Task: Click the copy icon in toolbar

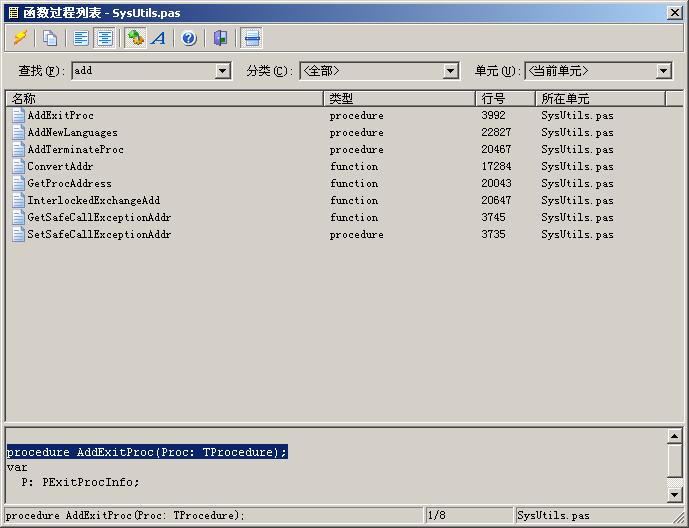Action: click(50, 38)
